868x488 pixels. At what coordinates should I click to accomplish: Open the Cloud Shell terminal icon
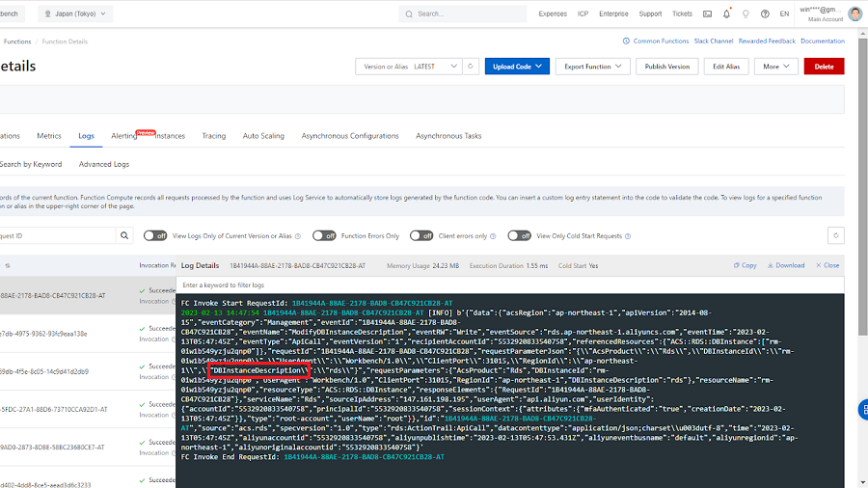click(709, 14)
